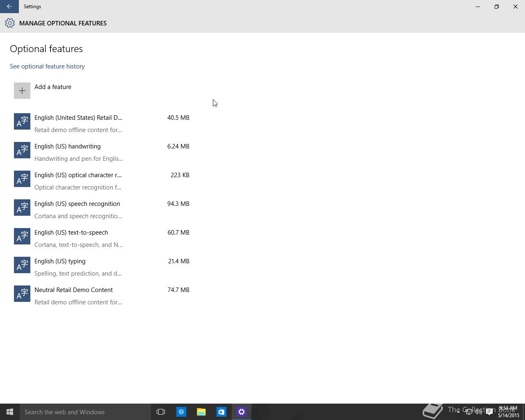This screenshot has width=525, height=420.
Task: Select English (US) typing feature title
Action: click(60, 261)
